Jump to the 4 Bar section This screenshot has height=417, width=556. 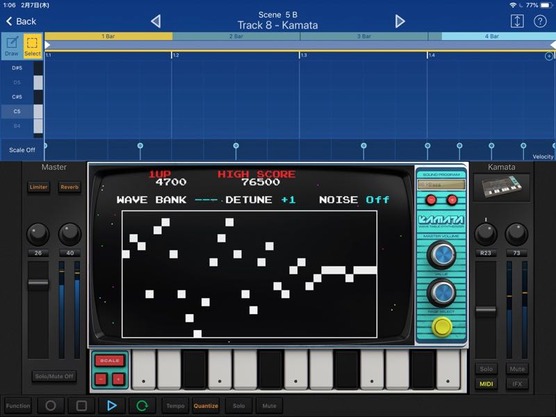[492, 36]
